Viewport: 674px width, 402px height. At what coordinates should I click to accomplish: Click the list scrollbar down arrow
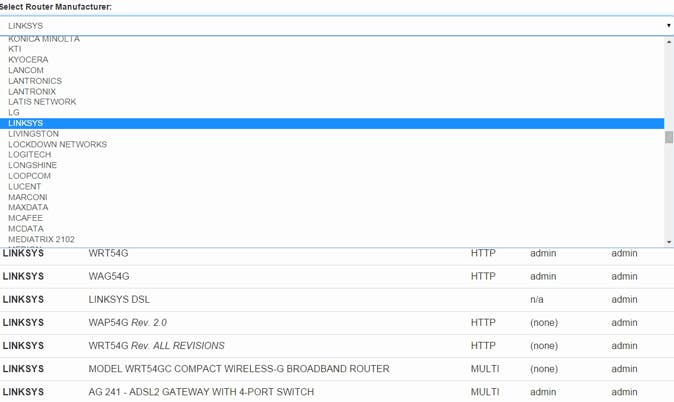(669, 242)
